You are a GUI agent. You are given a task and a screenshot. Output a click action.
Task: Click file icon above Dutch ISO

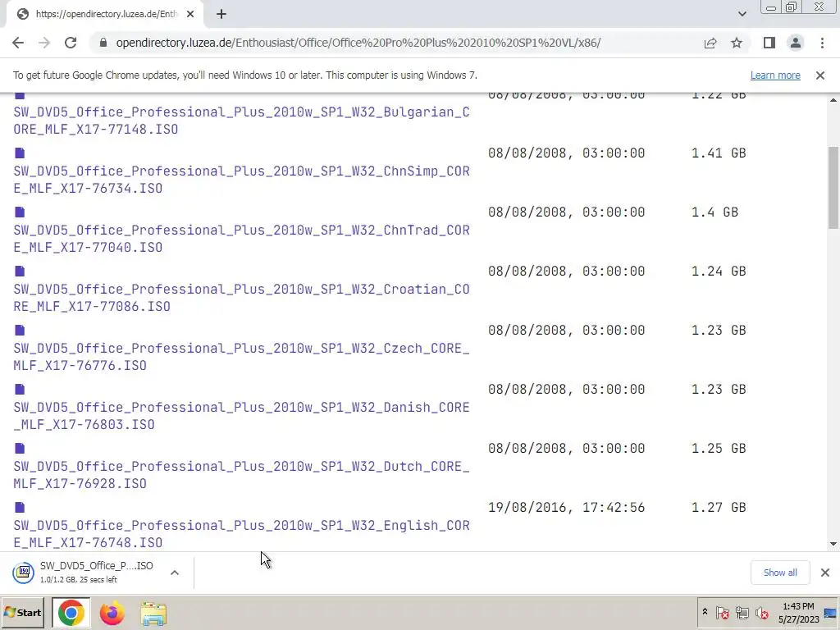coord(20,449)
